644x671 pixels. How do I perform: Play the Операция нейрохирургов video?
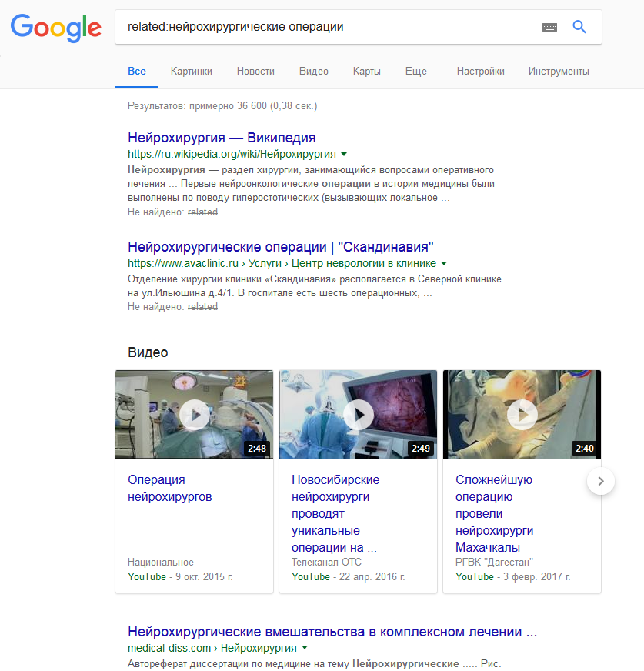194,414
